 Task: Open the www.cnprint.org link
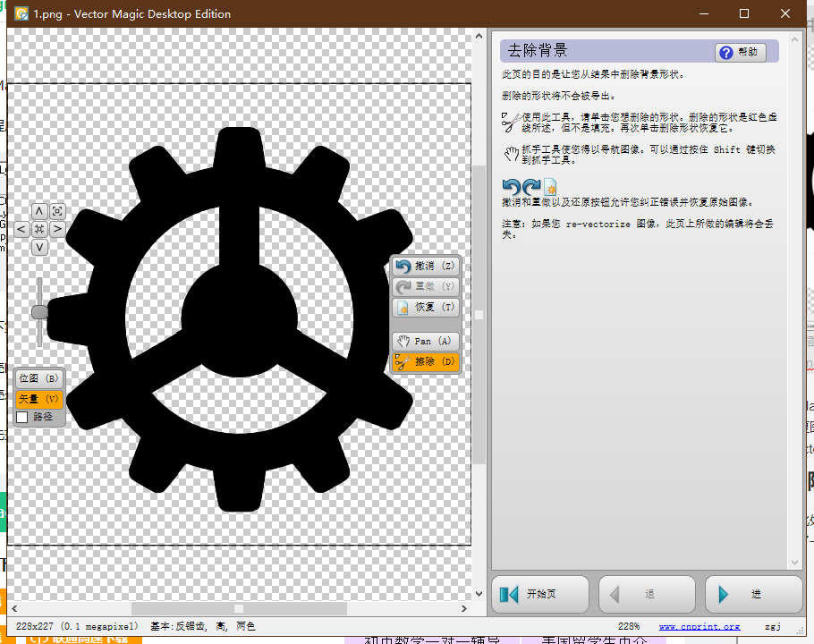[x=699, y=626]
